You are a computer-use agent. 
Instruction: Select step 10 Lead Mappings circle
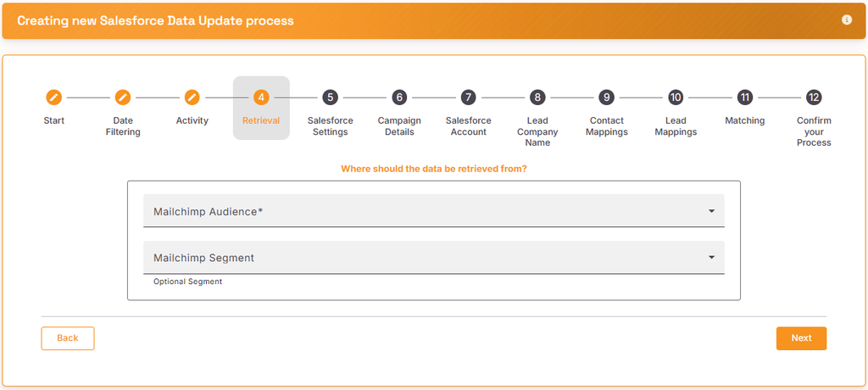(x=676, y=97)
